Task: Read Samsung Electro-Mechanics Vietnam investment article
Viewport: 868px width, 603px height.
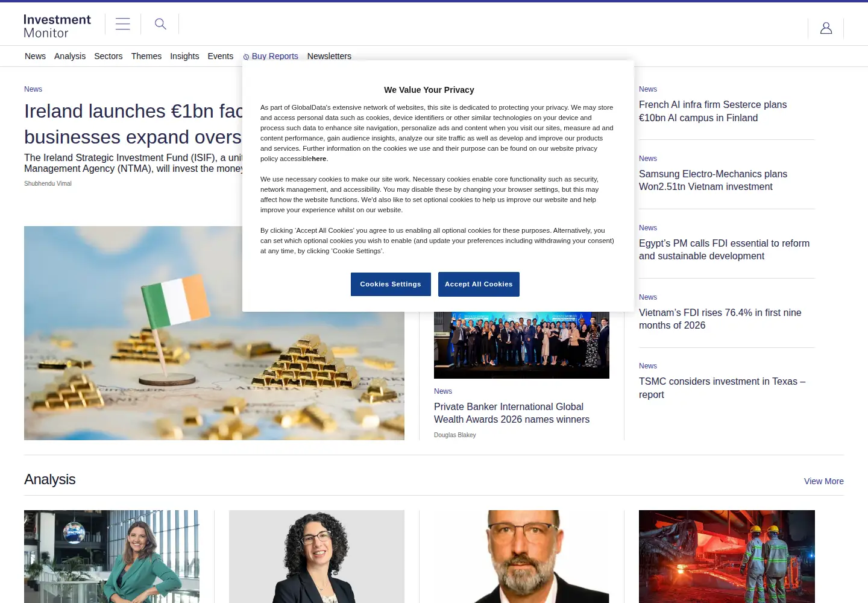Action: point(713,180)
